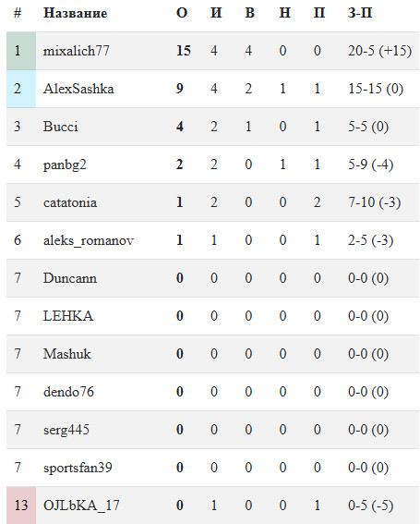Click panbg2 in the standings
Viewport: 420px width, 524px height.
[65, 165]
